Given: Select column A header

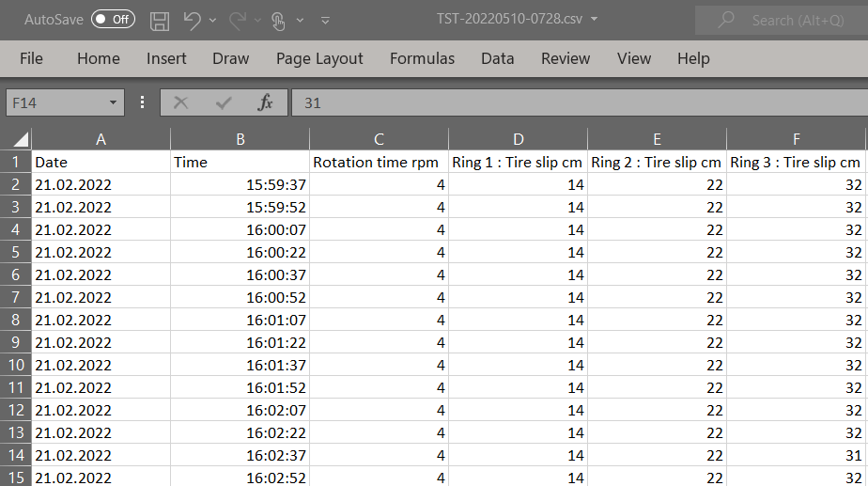Looking at the screenshot, I should (x=101, y=139).
